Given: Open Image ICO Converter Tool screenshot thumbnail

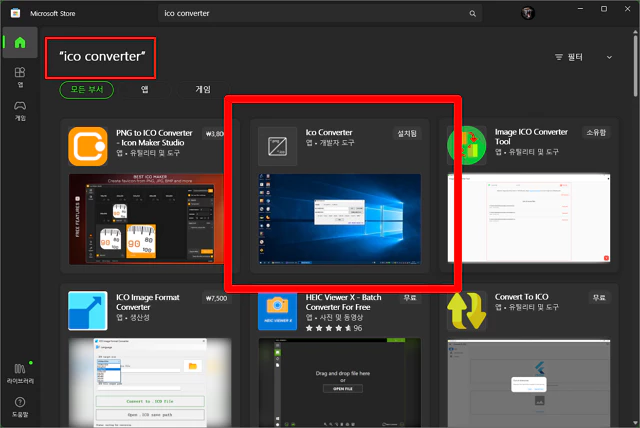Looking at the screenshot, I should coord(529,218).
